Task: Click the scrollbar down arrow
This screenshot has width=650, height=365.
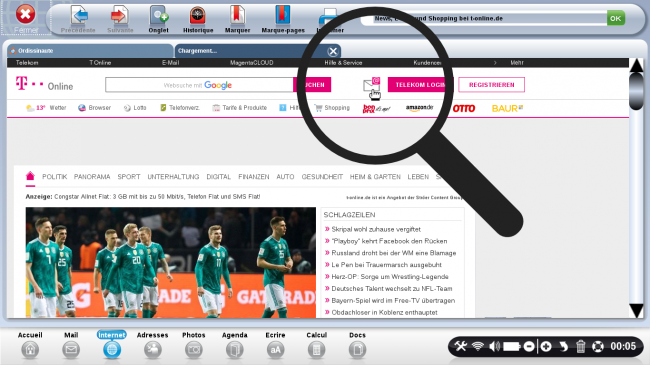Action: 636,310
